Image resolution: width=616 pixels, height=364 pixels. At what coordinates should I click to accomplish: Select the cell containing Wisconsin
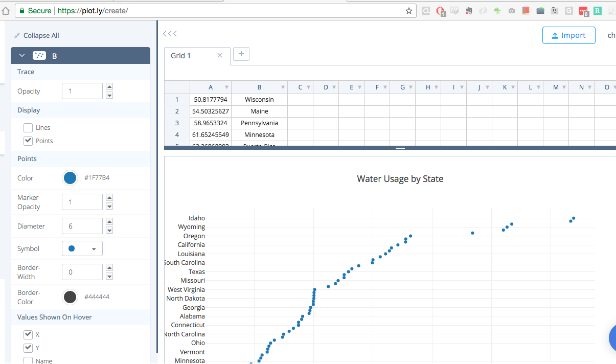(x=259, y=99)
